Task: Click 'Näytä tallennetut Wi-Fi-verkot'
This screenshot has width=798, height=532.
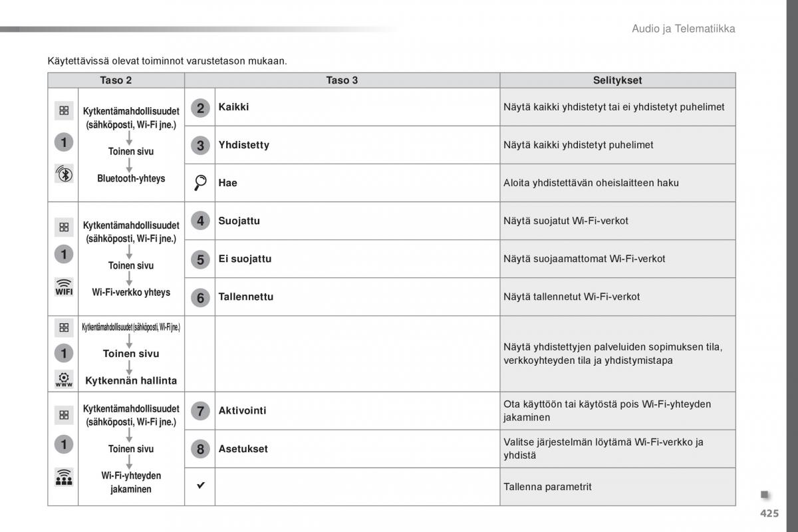Action: tap(572, 297)
